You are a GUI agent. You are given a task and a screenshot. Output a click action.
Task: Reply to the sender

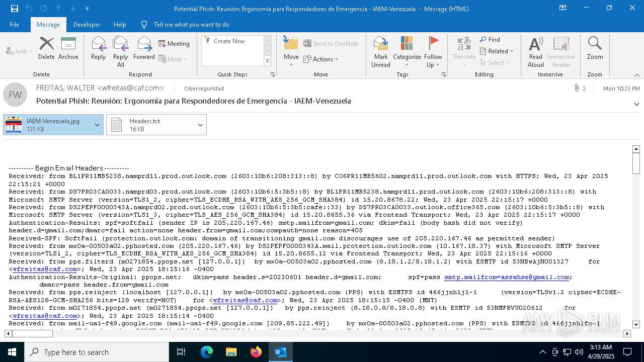point(99,49)
